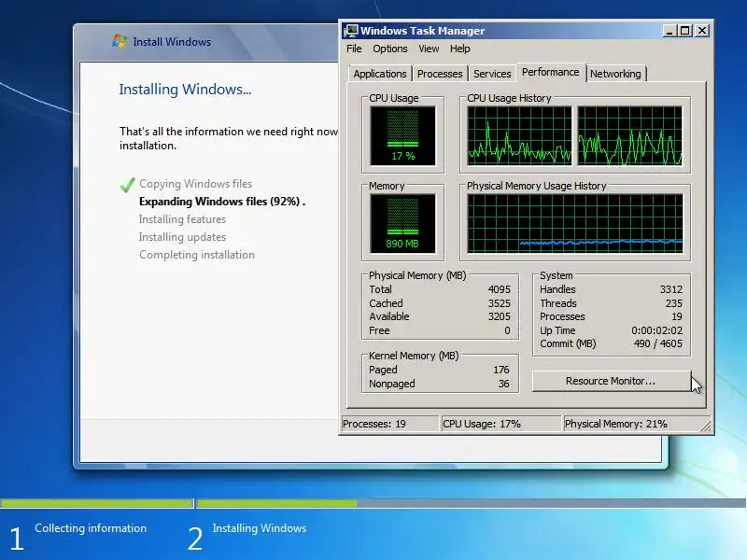Minimize the Task Manager window
This screenshot has height=560, width=747.
coord(669,31)
